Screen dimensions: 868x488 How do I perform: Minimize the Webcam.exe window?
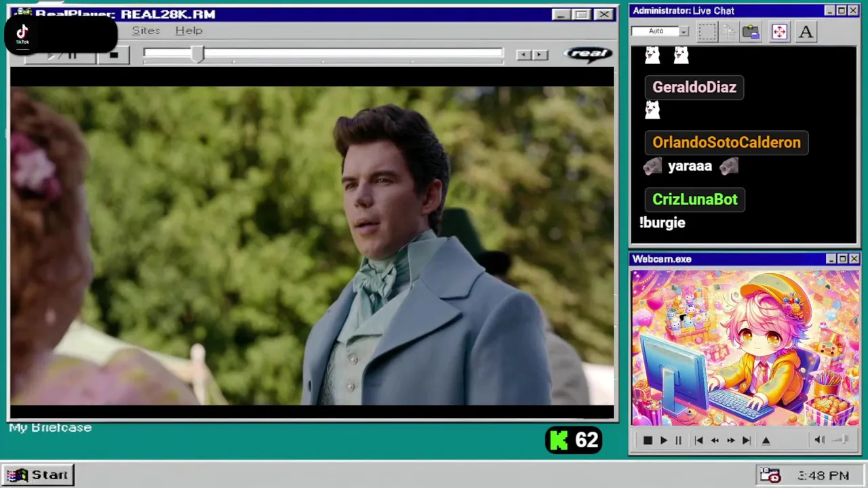831,259
